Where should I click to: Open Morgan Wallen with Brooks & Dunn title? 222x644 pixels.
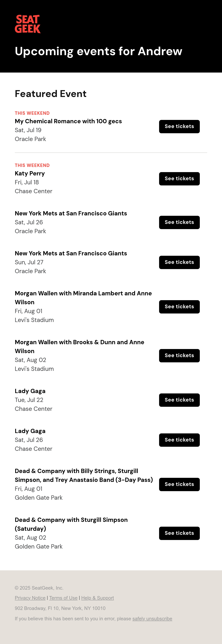[x=80, y=346]
